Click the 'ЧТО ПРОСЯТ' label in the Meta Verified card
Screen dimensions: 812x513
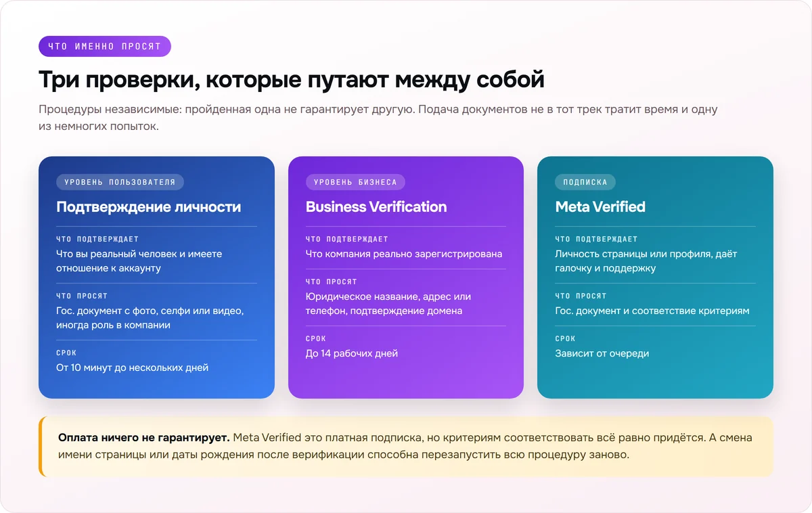(x=581, y=296)
